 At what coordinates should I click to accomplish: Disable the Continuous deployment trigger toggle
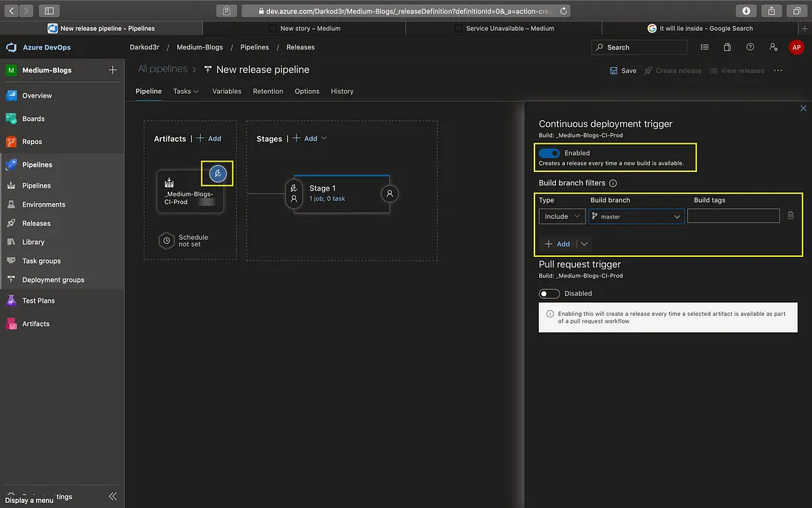point(549,154)
